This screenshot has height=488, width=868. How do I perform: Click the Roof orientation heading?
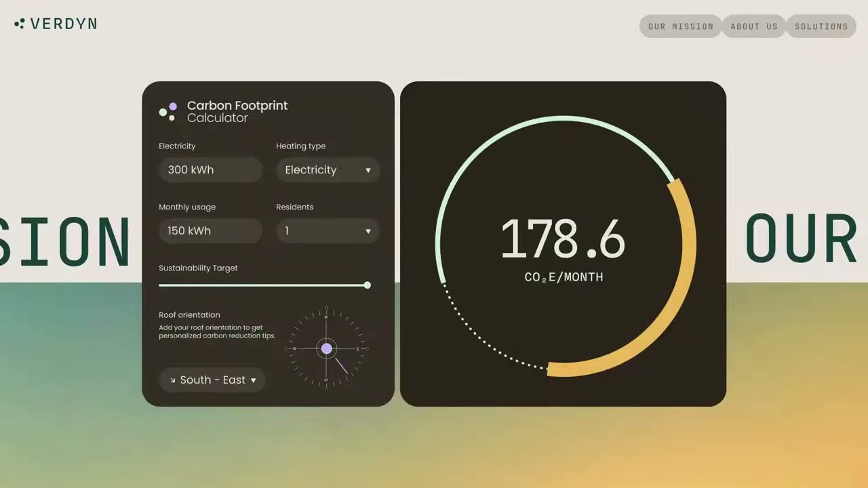[x=189, y=315]
